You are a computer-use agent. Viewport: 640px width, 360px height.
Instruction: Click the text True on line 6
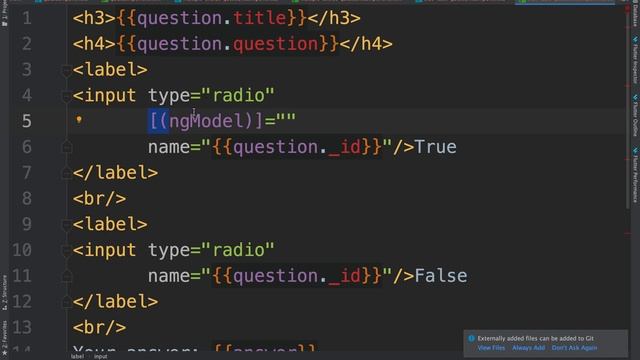click(x=436, y=147)
